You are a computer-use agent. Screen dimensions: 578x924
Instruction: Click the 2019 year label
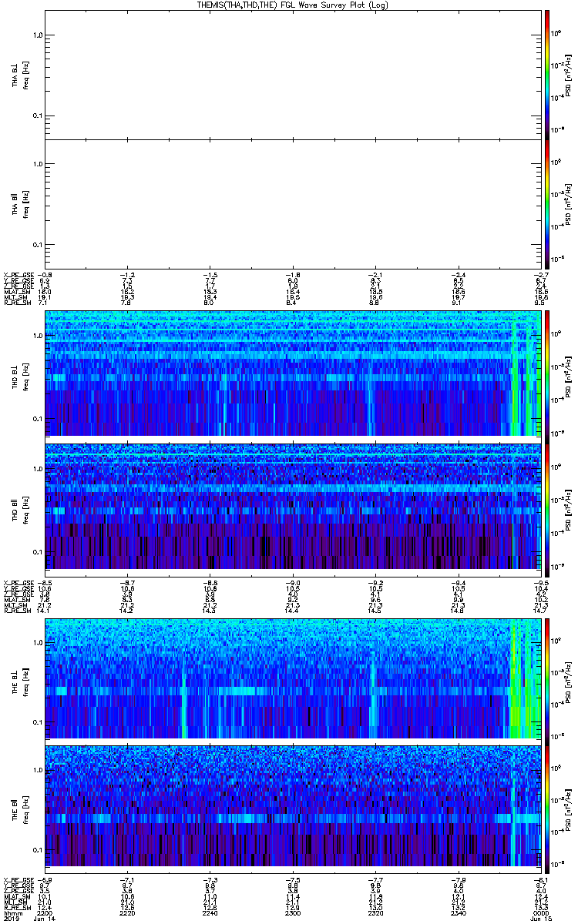(x=12, y=919)
